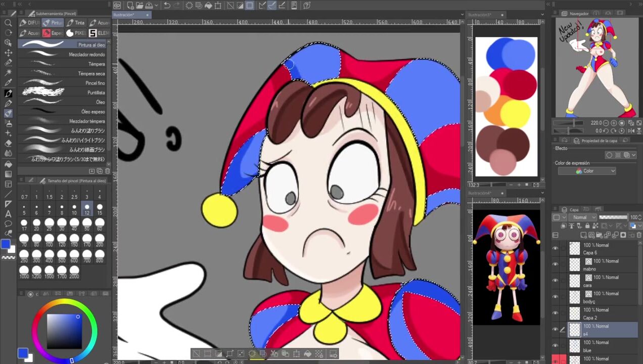This screenshot has width=643, height=364.
Task: Delete subtool using the trash icon
Action: point(107,171)
